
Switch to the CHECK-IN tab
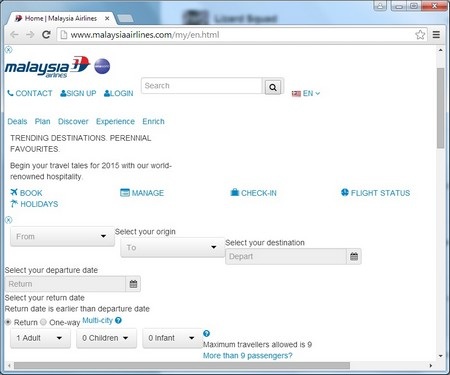pos(254,193)
